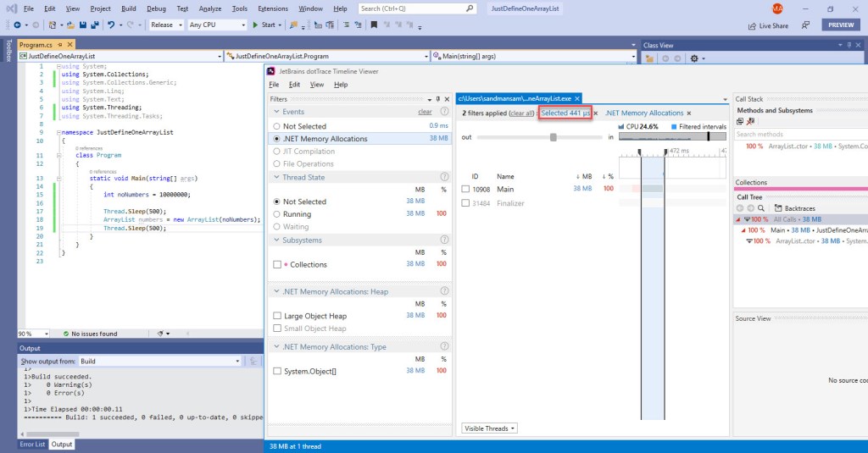Pin the Filters panel
Image resolution: width=868 pixels, height=453 pixels.
[x=437, y=99]
